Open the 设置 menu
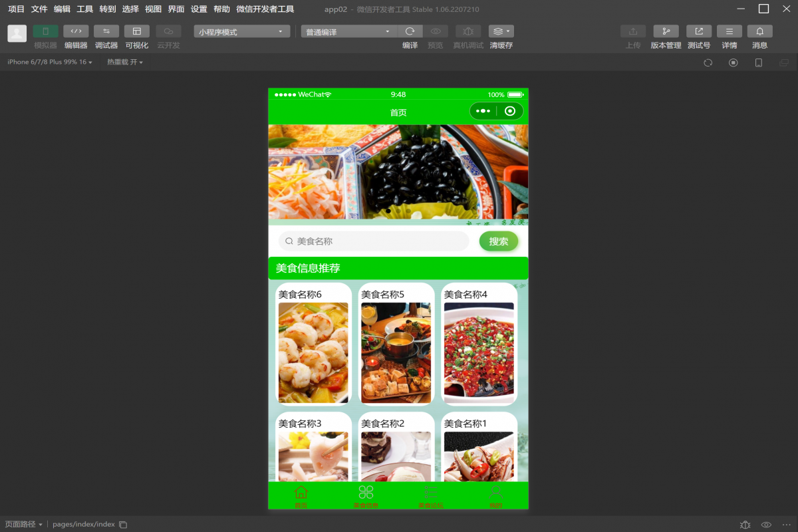798x532 pixels. 199,9
